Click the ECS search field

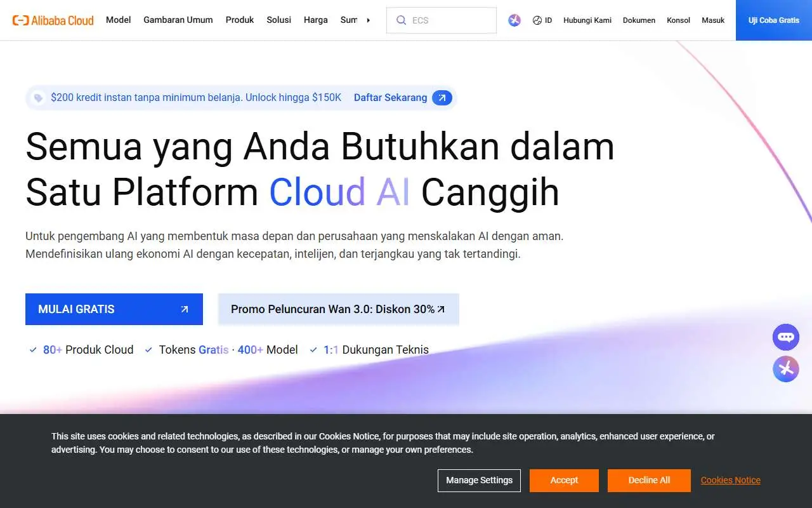442,20
